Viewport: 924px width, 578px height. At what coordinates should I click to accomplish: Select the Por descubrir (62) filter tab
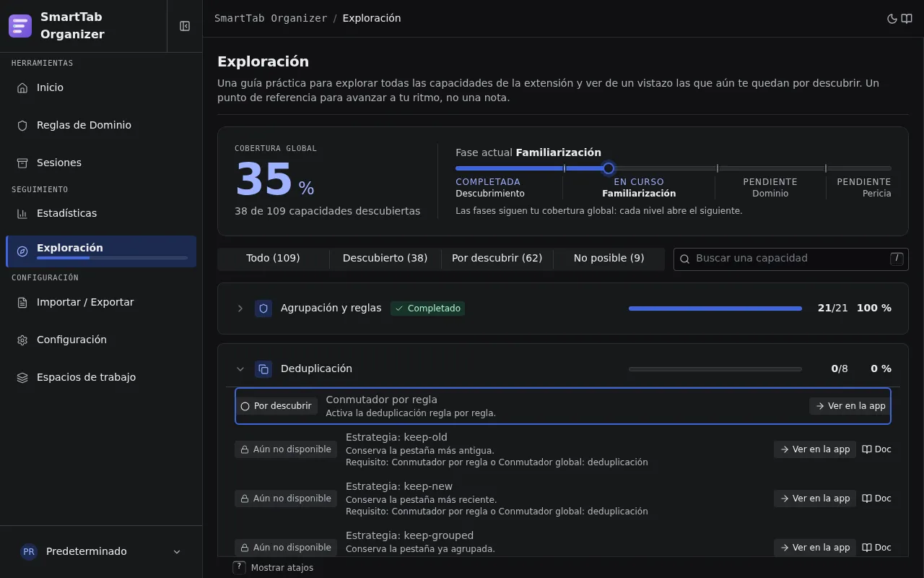tap(497, 259)
